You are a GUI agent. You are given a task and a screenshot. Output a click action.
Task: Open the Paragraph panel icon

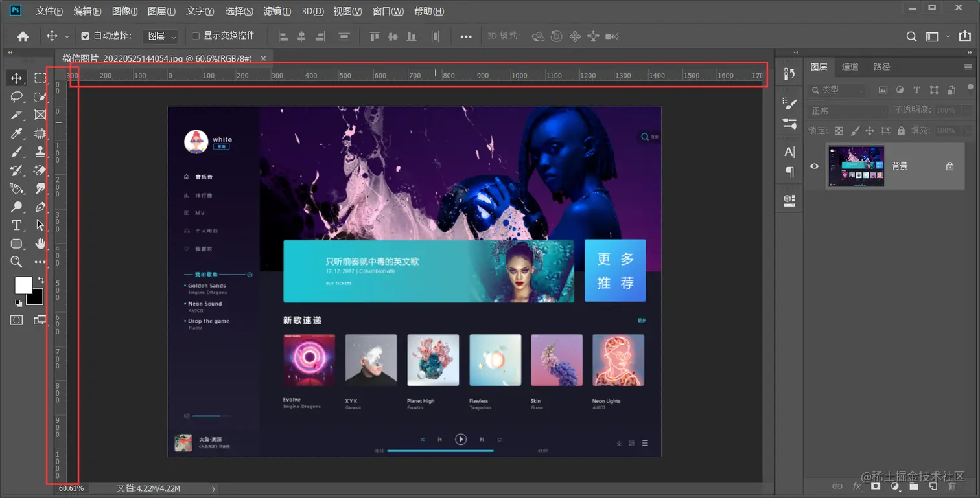point(789,172)
